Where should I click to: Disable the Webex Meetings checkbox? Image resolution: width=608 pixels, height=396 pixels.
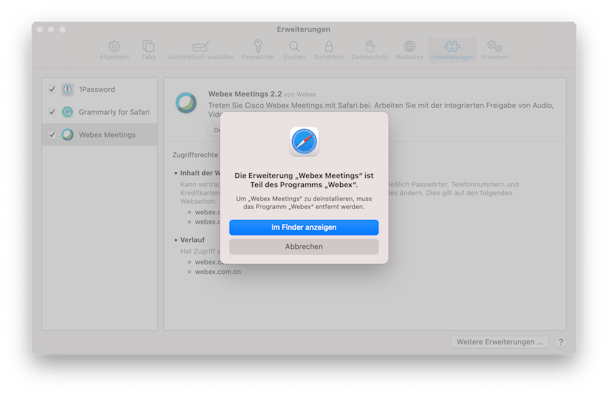[52, 135]
